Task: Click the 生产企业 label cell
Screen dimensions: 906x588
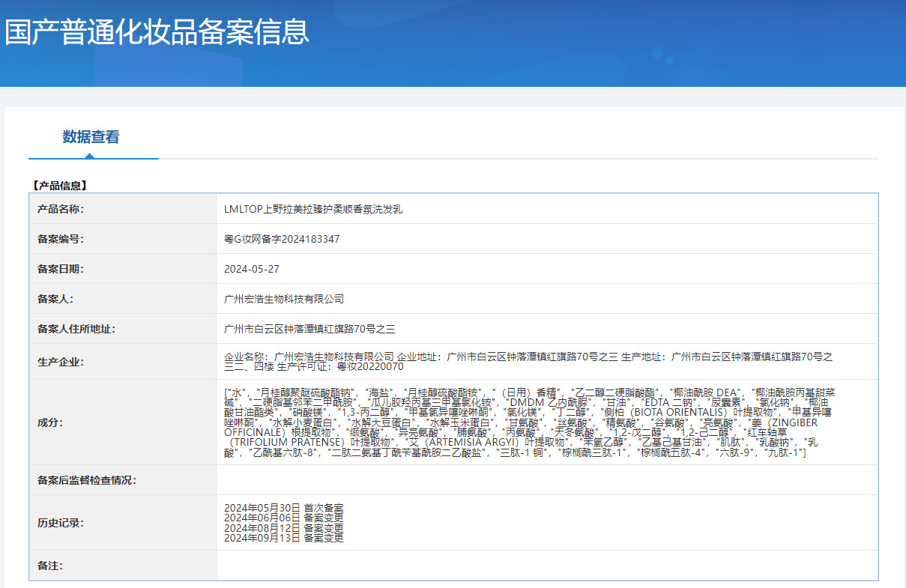Action: 123,362
